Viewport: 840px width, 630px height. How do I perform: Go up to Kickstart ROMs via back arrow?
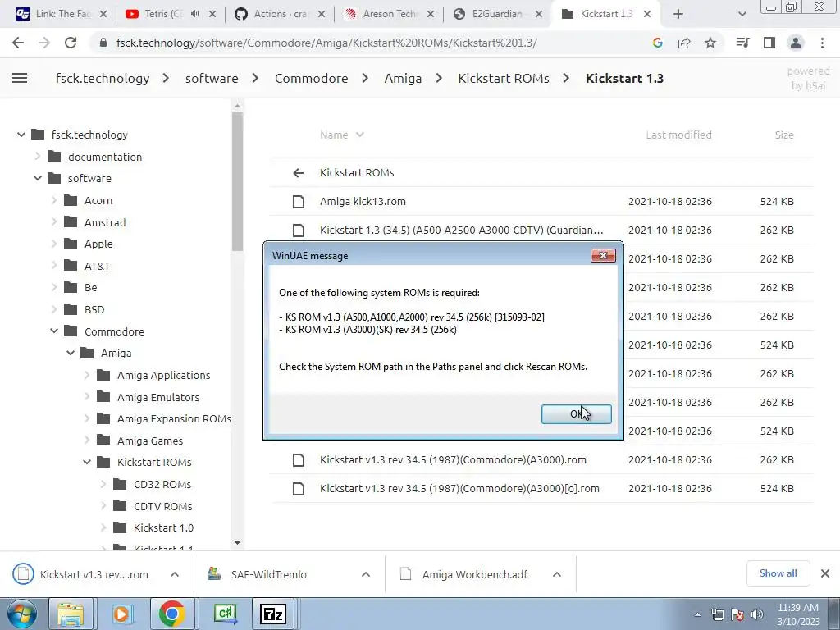(299, 172)
